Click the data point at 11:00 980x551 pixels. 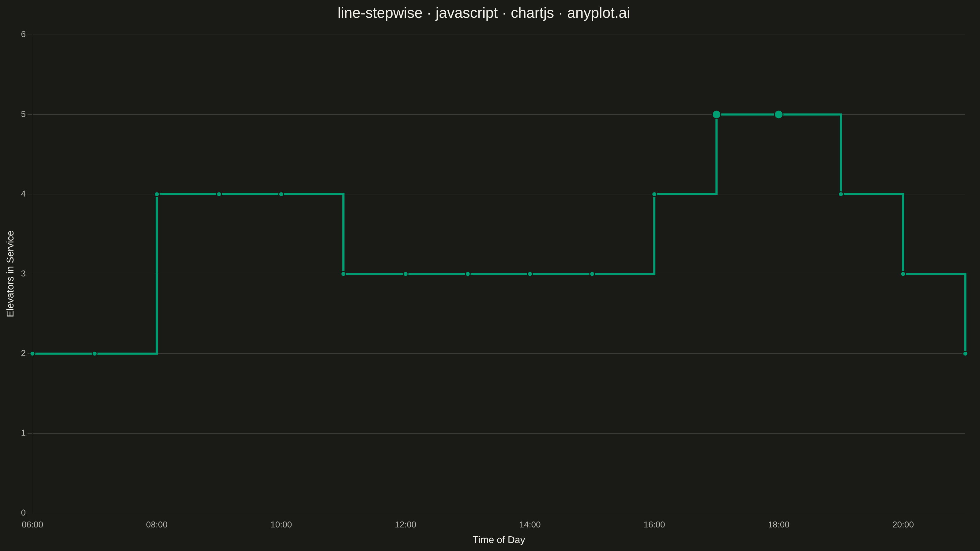[x=344, y=274]
